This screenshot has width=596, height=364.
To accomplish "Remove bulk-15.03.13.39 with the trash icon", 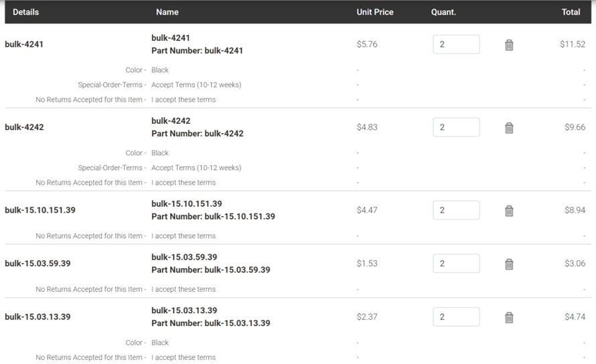I will [509, 317].
